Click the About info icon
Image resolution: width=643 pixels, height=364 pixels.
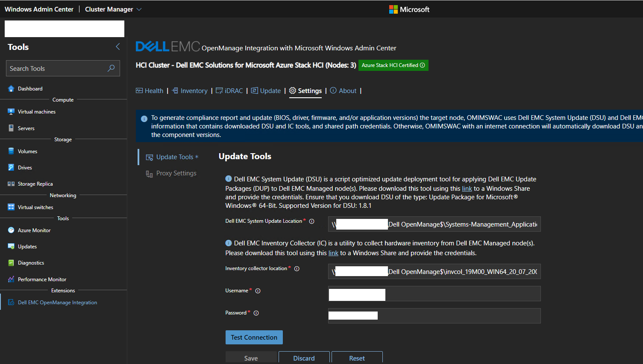[333, 90]
